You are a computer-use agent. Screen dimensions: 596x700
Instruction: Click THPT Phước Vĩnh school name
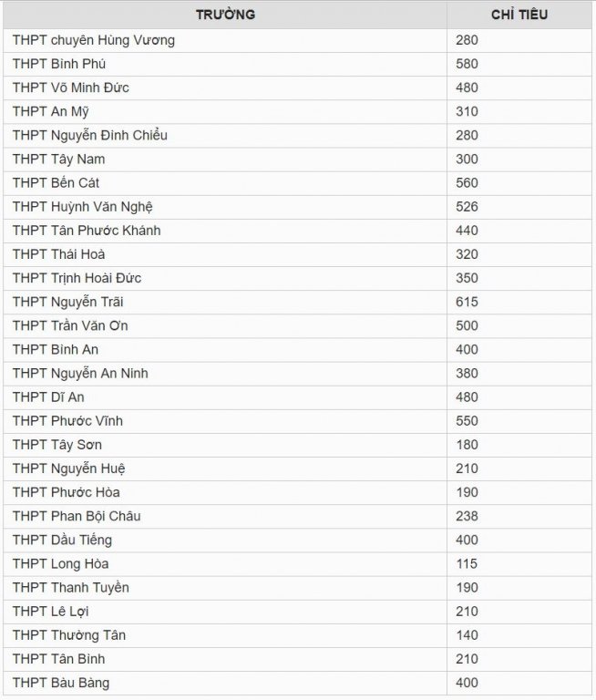[67, 421]
